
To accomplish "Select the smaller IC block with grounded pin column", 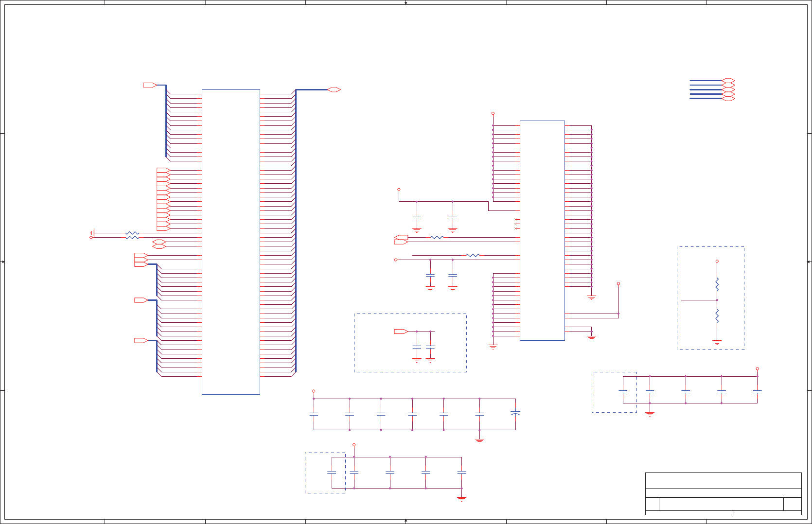I will click(542, 230).
